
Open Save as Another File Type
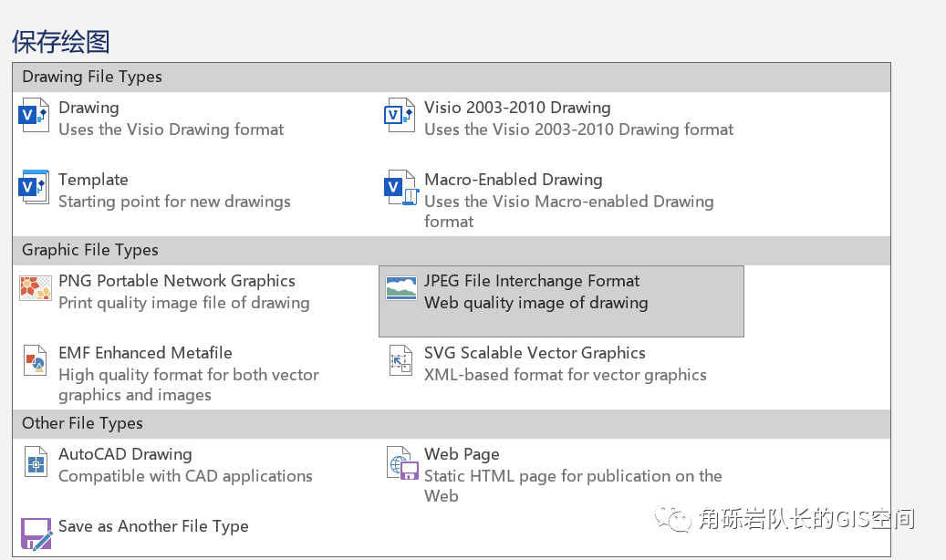[153, 527]
